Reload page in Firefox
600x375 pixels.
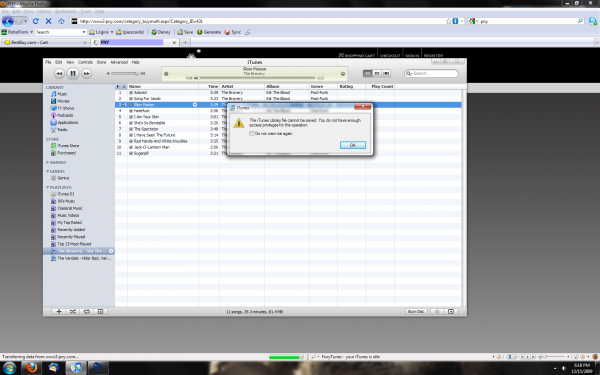pyautogui.click(x=36, y=21)
